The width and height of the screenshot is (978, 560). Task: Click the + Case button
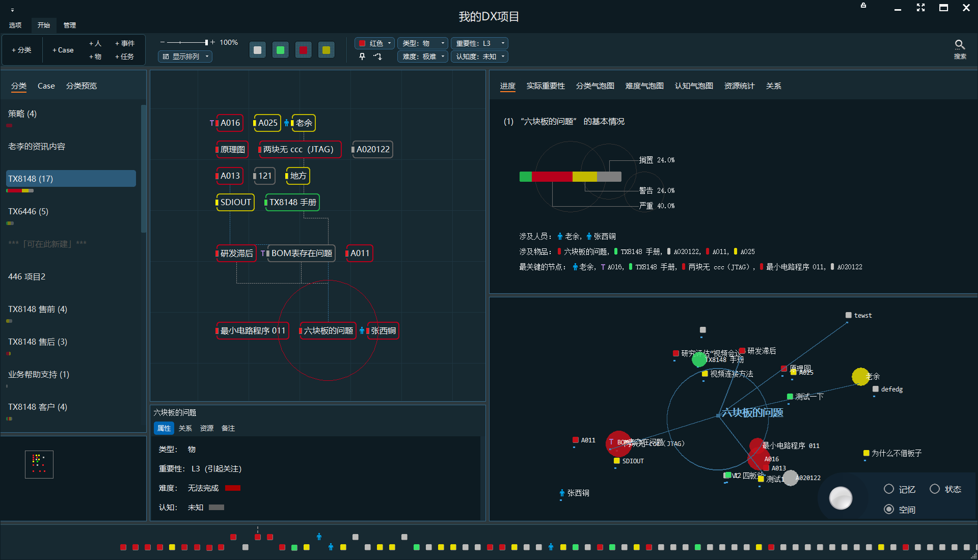[x=63, y=50]
